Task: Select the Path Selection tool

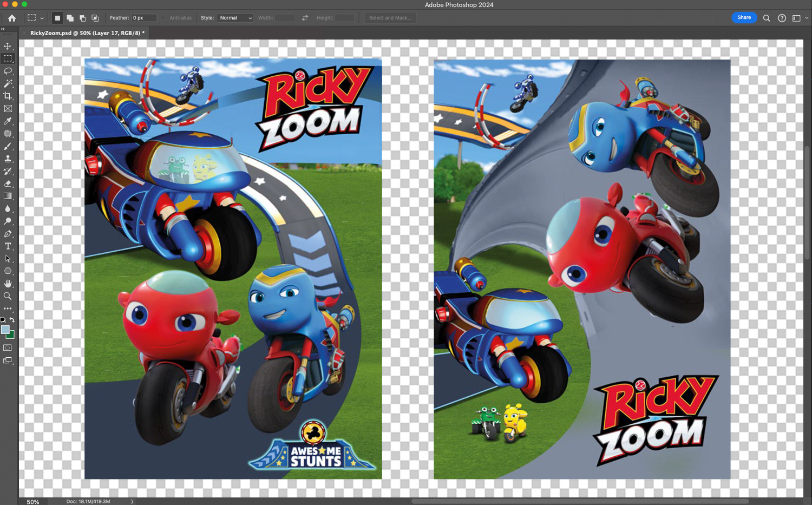Action: point(8,259)
